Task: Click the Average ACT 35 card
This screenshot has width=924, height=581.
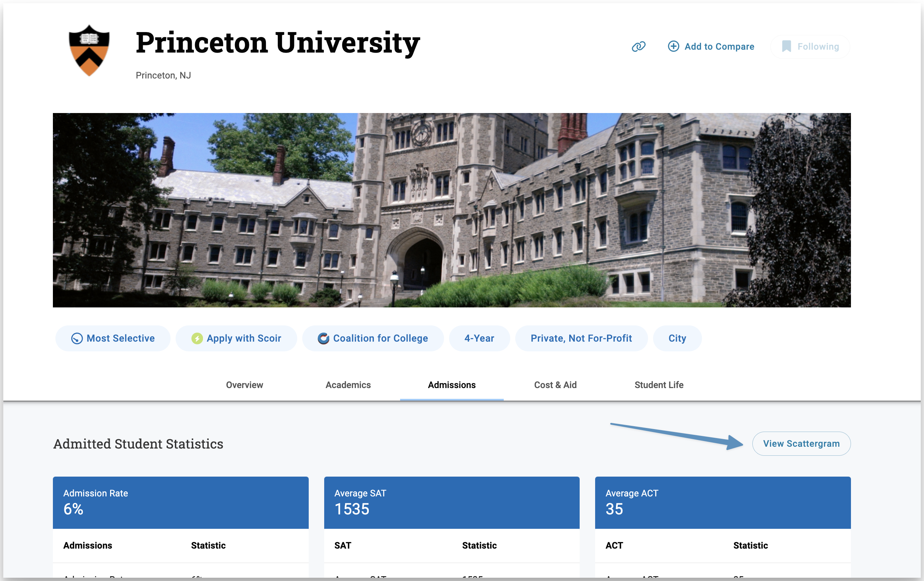Action: tap(723, 503)
